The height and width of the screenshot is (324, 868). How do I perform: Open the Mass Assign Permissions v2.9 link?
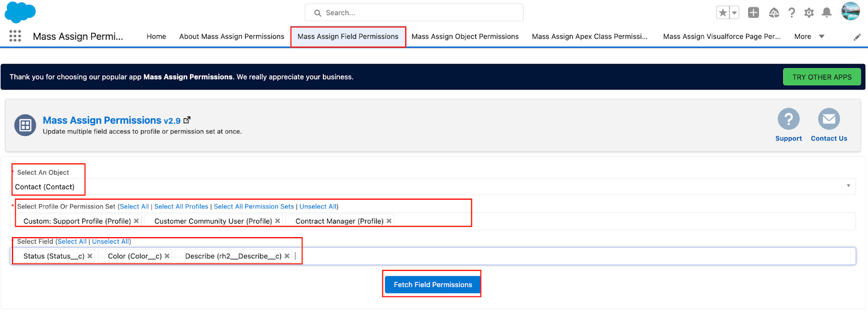coord(112,120)
